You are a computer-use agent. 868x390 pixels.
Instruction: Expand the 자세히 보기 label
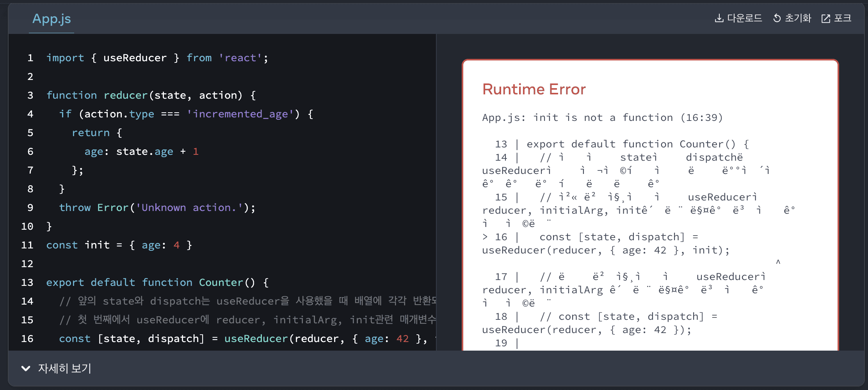point(64,369)
